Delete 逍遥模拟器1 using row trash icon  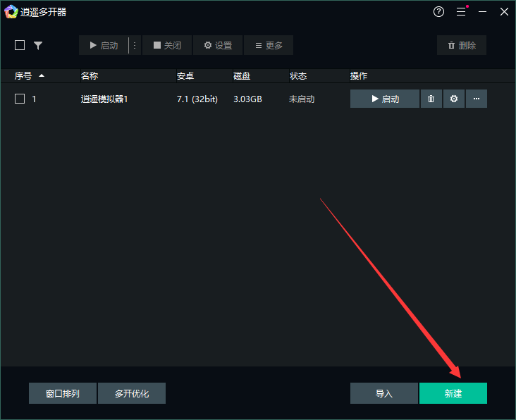click(x=431, y=99)
